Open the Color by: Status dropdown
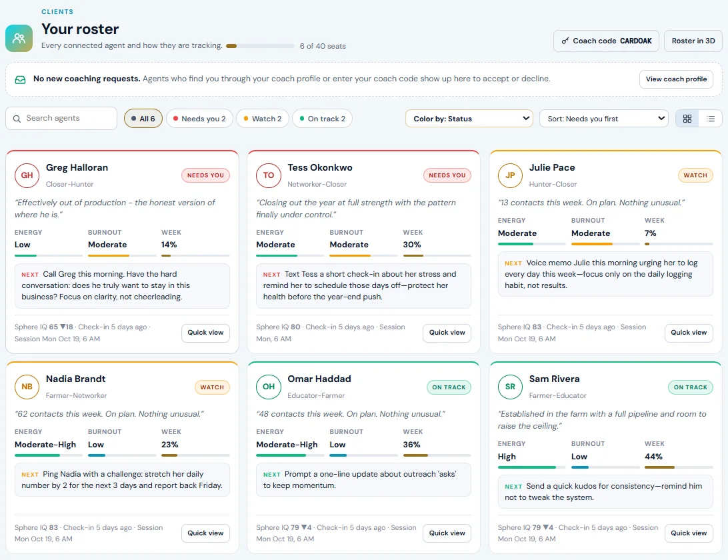Image resolution: width=728 pixels, height=560 pixels. tap(469, 119)
